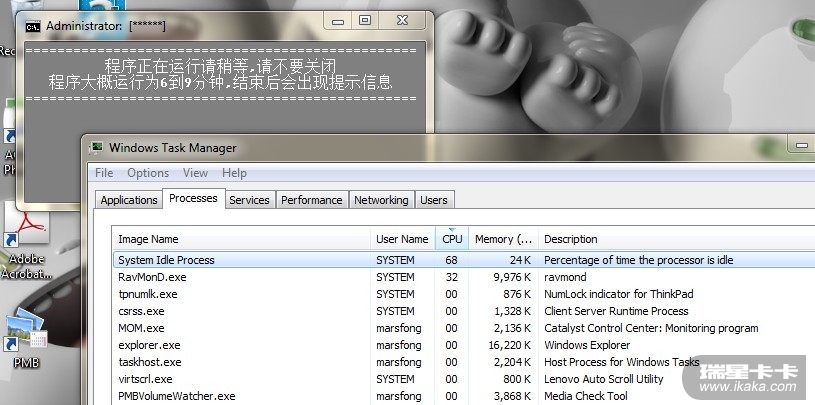Image resolution: width=815 pixels, height=405 pixels.
Task: Click 'Client Server Runtime Process' description
Action: (x=616, y=311)
